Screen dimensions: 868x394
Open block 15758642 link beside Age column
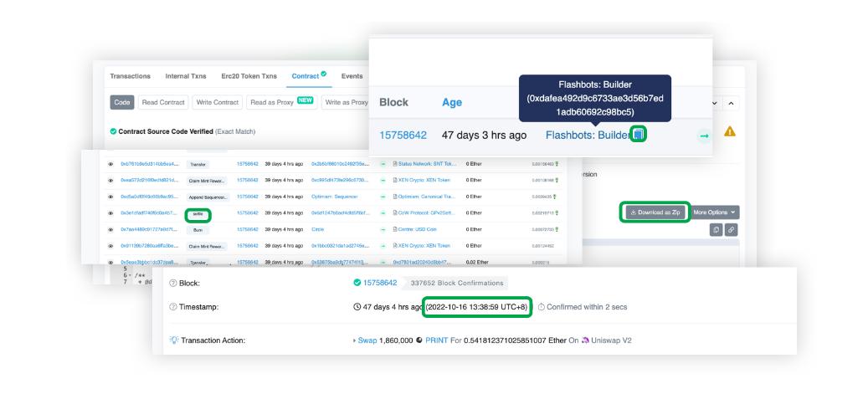[x=403, y=135]
